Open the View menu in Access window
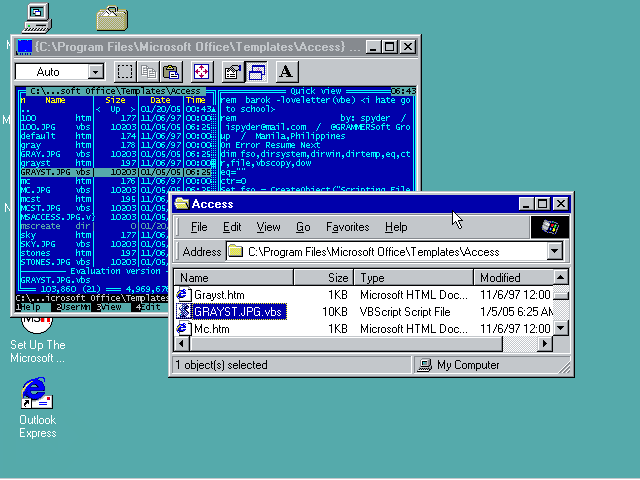The image size is (640, 480). click(x=268, y=227)
